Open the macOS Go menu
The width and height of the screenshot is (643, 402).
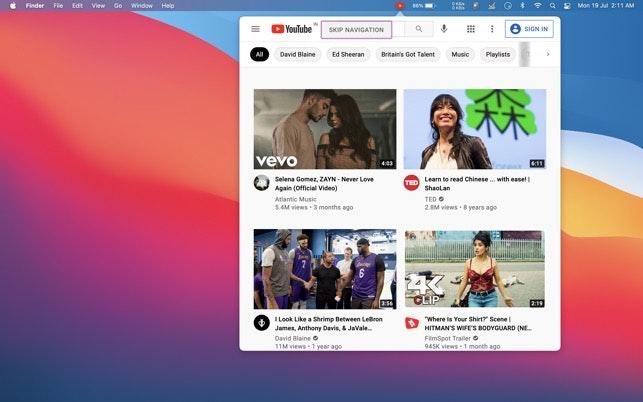pyautogui.click(x=118, y=5)
